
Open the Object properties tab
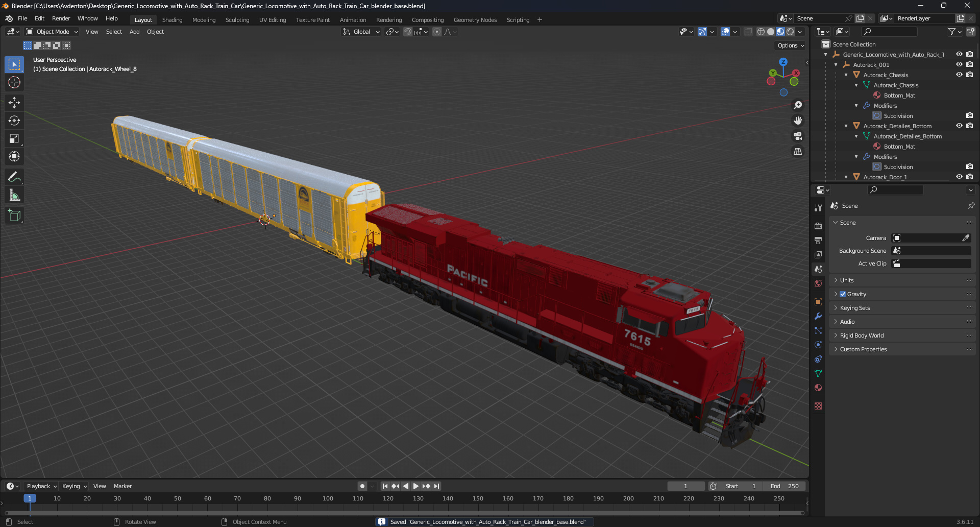(818, 302)
